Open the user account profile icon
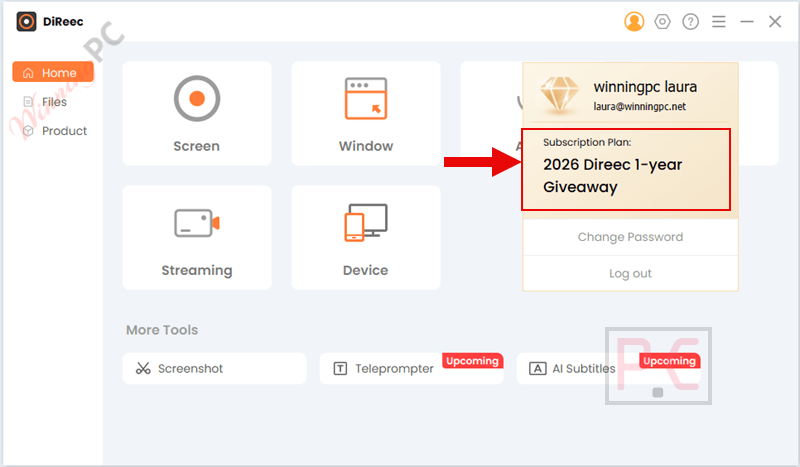This screenshot has width=800, height=467. point(634,21)
